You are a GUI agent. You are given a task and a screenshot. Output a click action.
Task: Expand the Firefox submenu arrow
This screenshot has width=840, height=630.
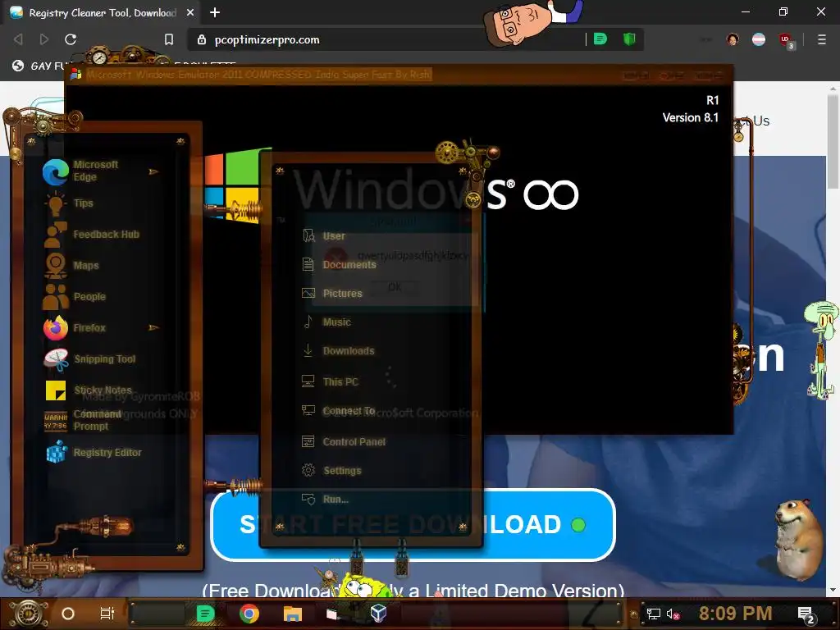point(153,327)
